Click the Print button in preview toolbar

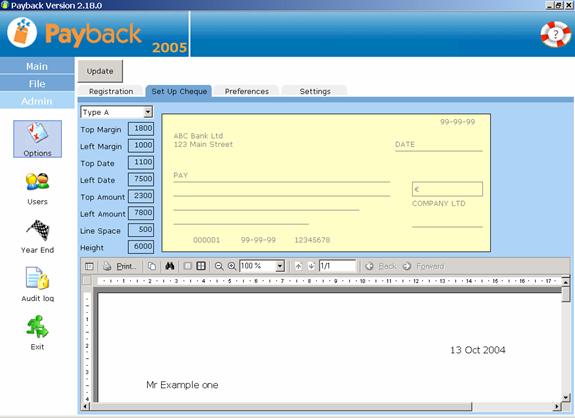point(120,266)
